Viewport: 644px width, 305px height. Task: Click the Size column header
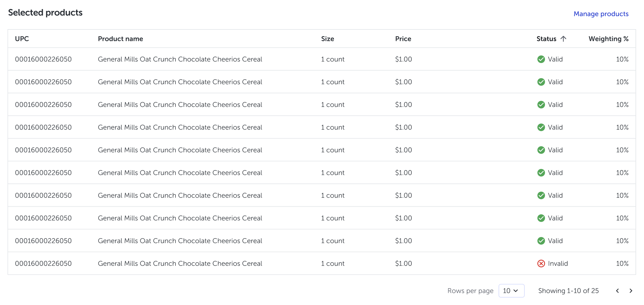point(328,39)
